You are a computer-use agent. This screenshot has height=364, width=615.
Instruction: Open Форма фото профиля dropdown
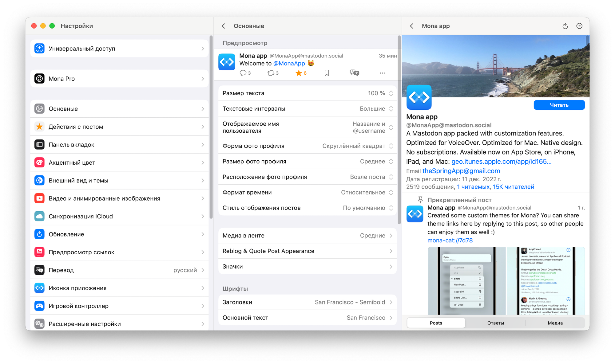(357, 146)
